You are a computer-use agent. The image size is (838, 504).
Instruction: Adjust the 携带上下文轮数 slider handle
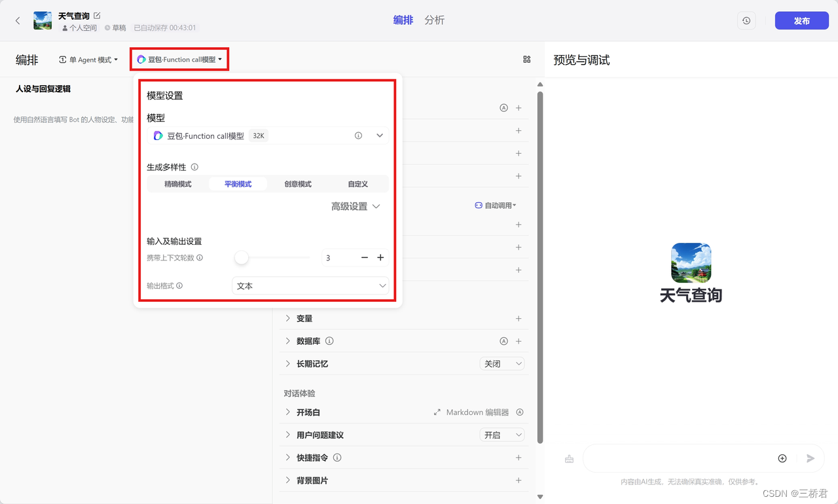(x=242, y=258)
